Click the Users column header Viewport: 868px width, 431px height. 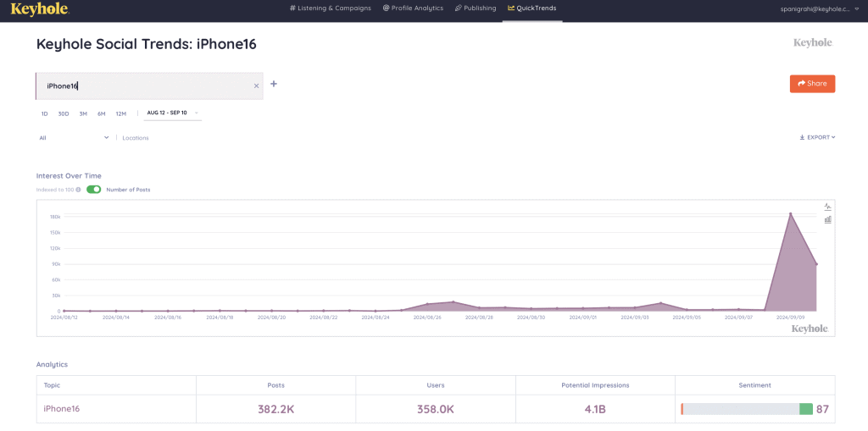(x=436, y=385)
